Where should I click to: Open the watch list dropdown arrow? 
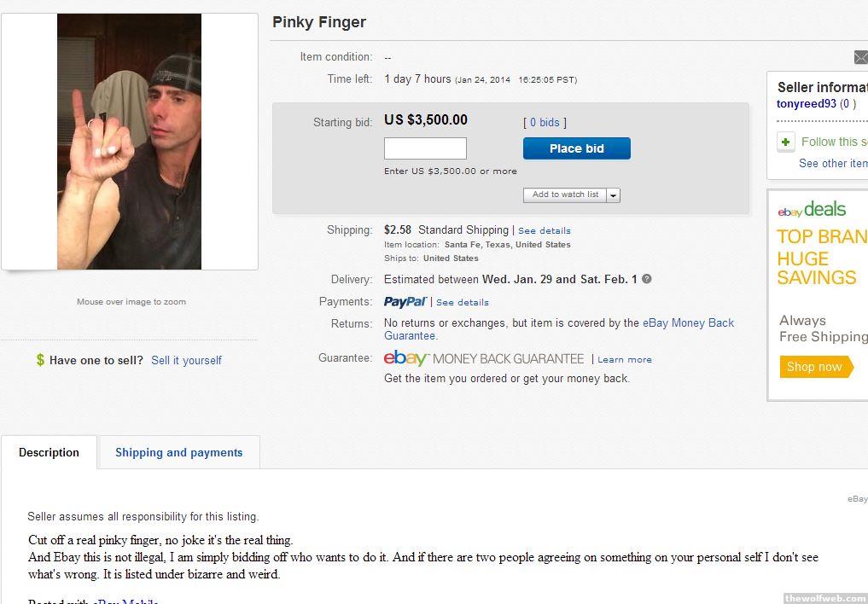click(x=614, y=195)
